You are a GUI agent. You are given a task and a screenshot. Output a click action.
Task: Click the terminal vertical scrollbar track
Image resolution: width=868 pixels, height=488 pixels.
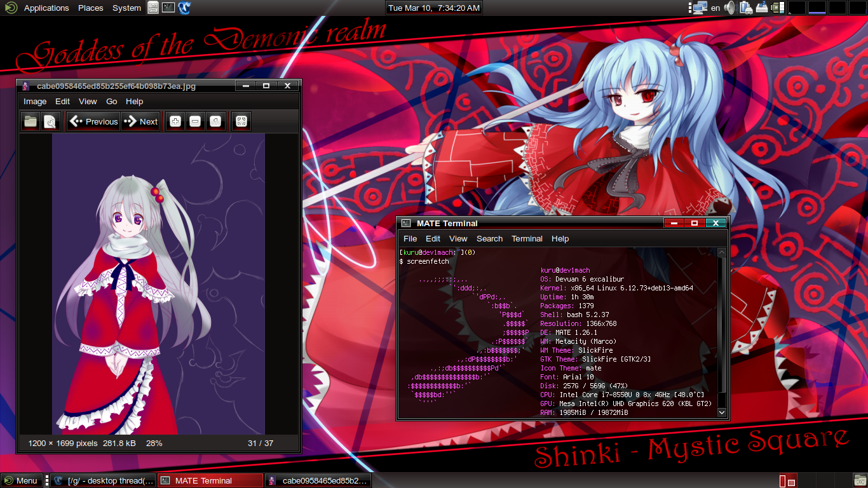(721, 332)
